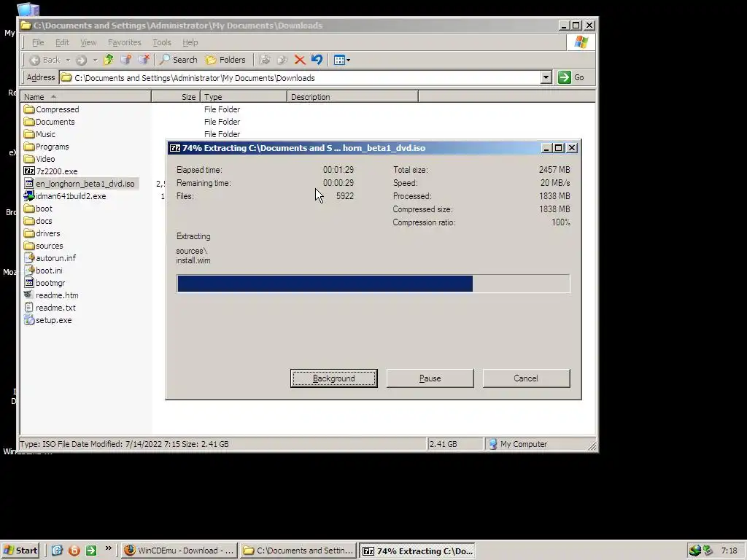The width and height of the screenshot is (747, 560).
Task: Click the extraction progress bar
Action: coord(373,284)
